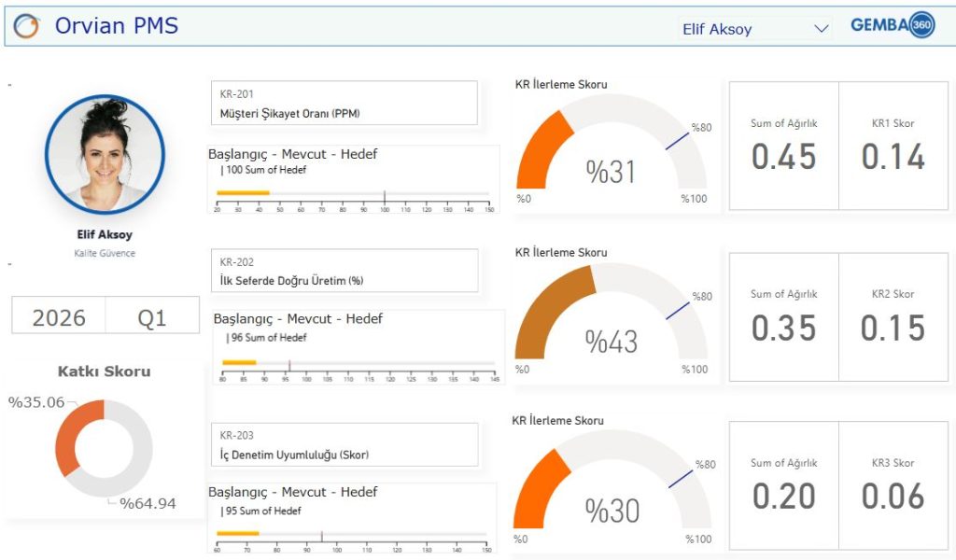
Task: Click the yellow progress bar for KR-201
Action: (x=243, y=193)
